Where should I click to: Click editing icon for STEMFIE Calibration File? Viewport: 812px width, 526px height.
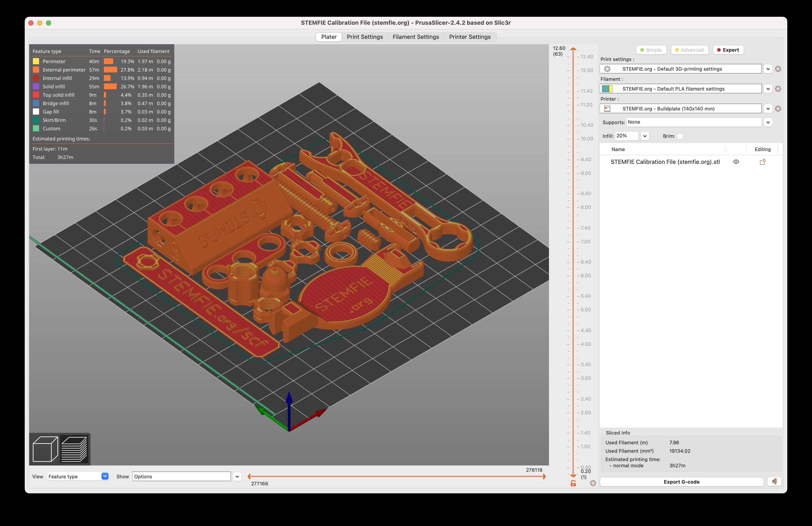(x=763, y=162)
